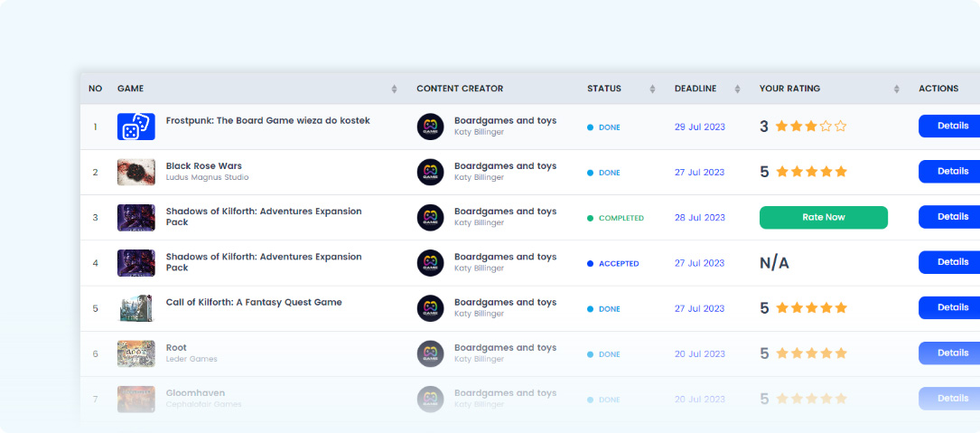980x433 pixels.
Task: Click the Root game thumbnail image
Action: 135,353
